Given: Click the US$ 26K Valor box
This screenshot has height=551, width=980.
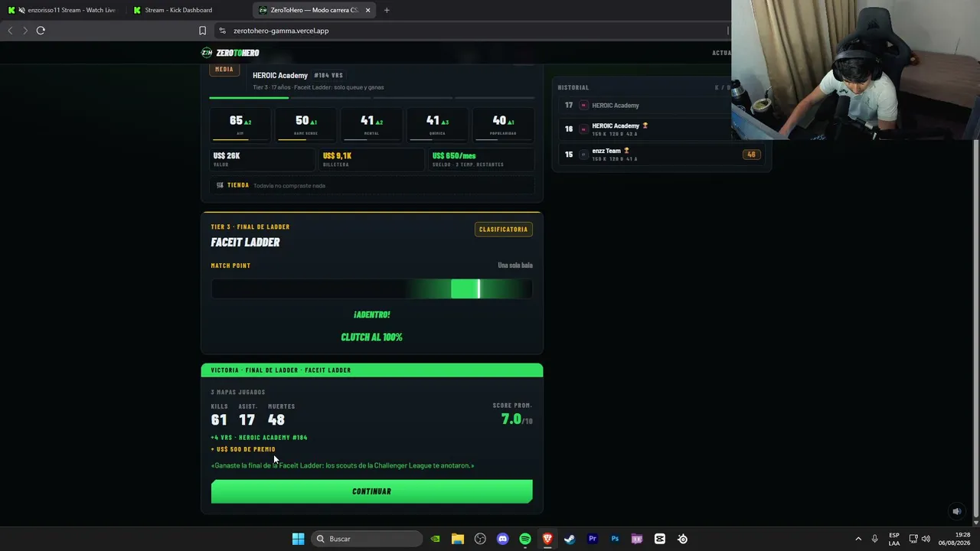Looking at the screenshot, I should 262,159.
